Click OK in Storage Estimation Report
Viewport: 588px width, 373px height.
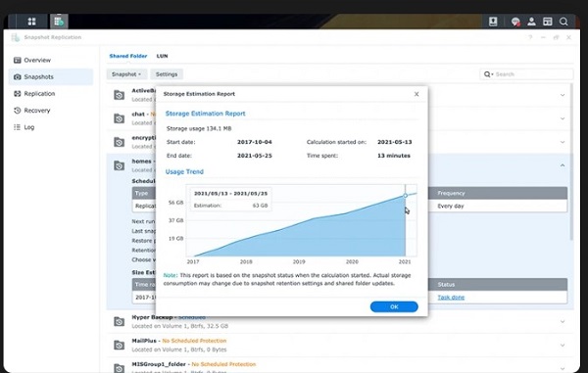(x=394, y=306)
